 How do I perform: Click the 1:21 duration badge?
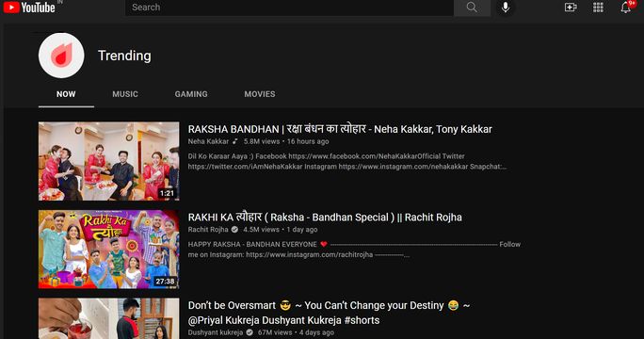click(x=167, y=193)
